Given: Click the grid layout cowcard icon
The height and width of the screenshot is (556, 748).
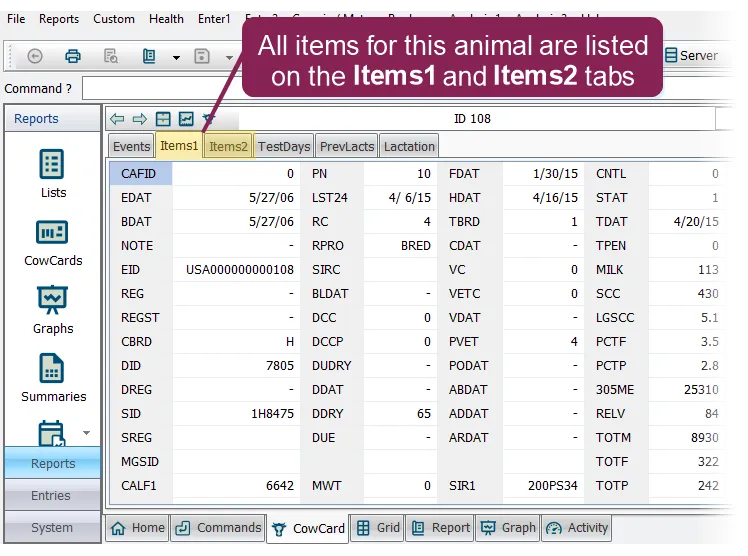Looking at the screenshot, I should 163,119.
